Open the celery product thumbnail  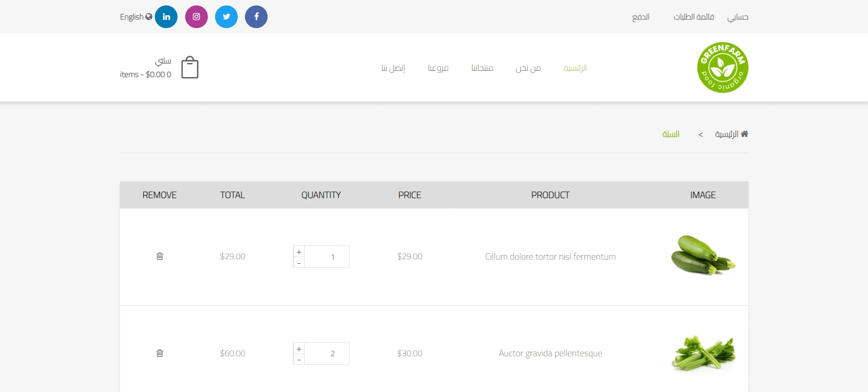pos(703,353)
